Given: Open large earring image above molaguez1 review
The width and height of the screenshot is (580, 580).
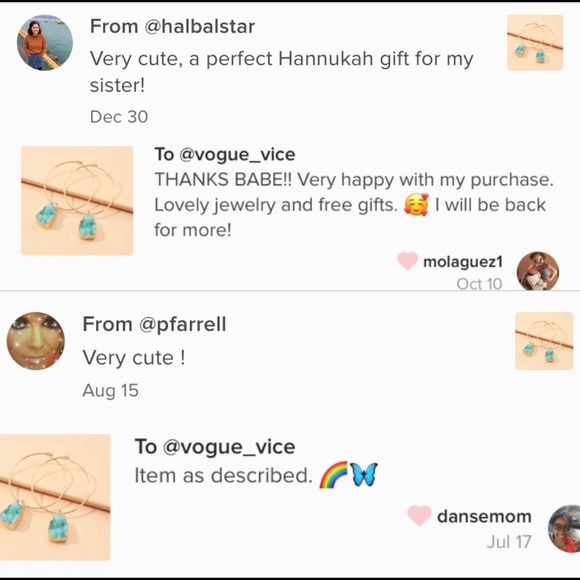Looking at the screenshot, I should coord(77,201).
